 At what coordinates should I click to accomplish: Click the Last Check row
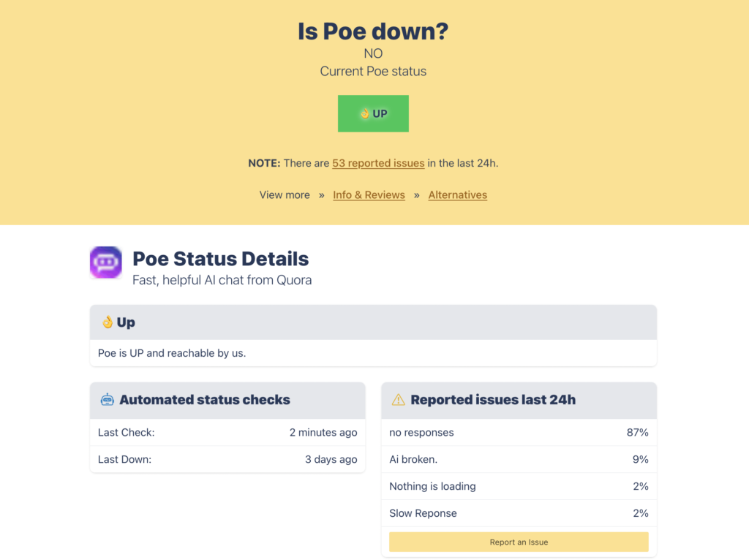tap(227, 433)
